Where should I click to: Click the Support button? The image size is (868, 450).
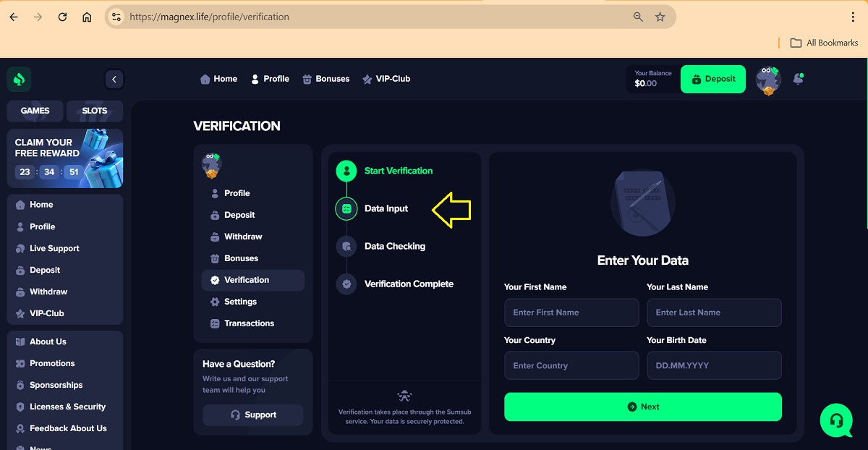click(x=252, y=415)
